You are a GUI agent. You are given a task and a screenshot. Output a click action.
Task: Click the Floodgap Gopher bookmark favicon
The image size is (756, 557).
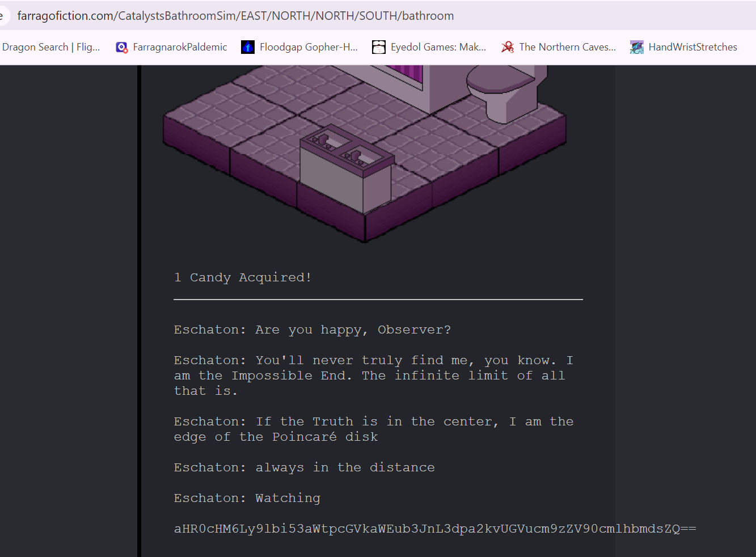(248, 48)
